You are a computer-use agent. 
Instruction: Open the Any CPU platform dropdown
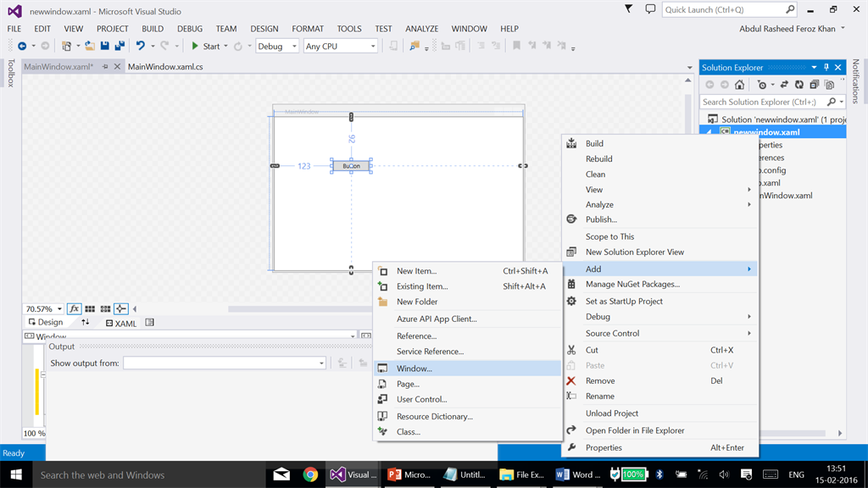pyautogui.click(x=340, y=46)
